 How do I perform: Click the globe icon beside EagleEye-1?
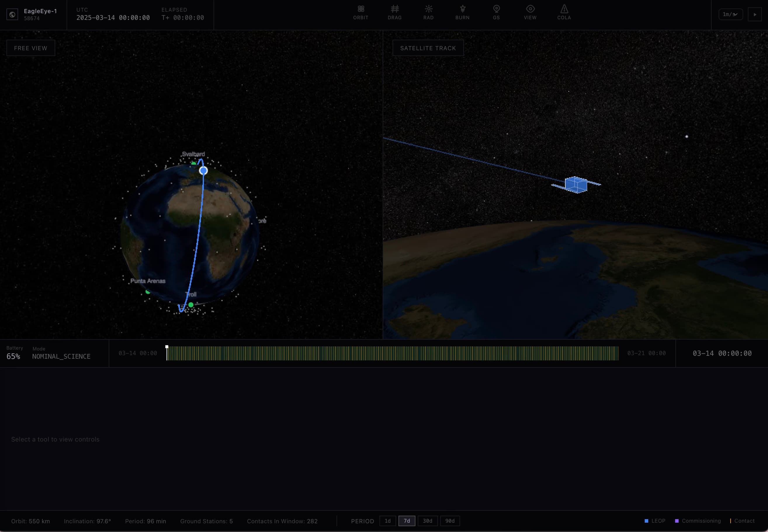12,15
